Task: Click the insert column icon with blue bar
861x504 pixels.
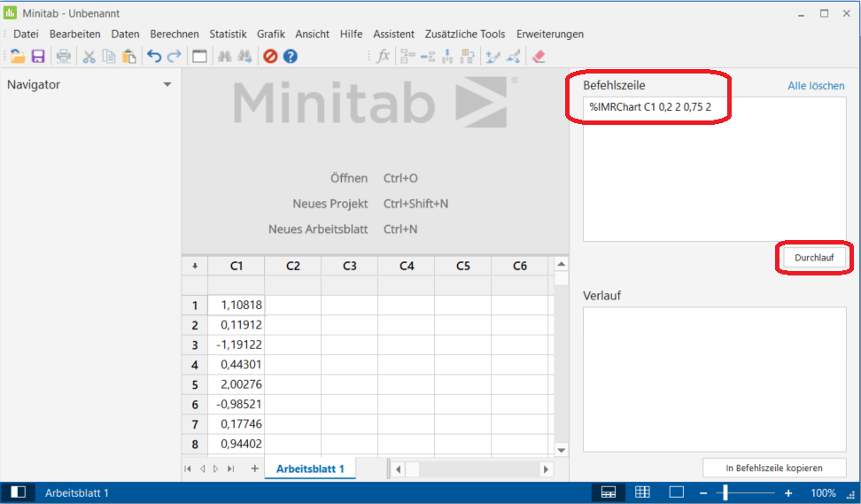Action: [x=447, y=56]
